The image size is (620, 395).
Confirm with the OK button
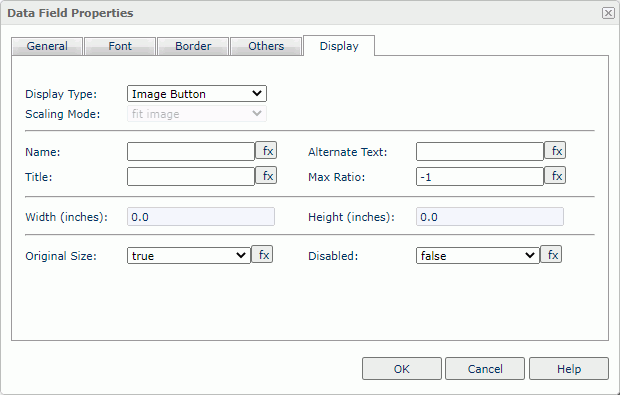402,369
